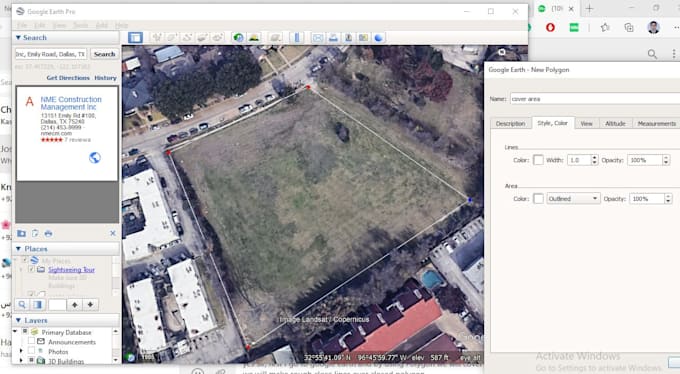The image size is (680, 374).
Task: Expand the Photos layer tree arrow
Action: (21, 351)
